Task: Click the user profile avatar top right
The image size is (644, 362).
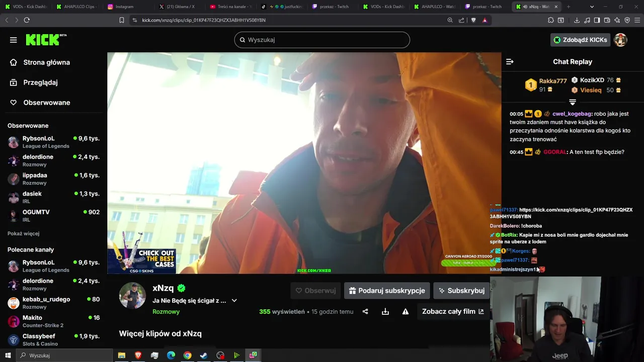Action: 620,40
